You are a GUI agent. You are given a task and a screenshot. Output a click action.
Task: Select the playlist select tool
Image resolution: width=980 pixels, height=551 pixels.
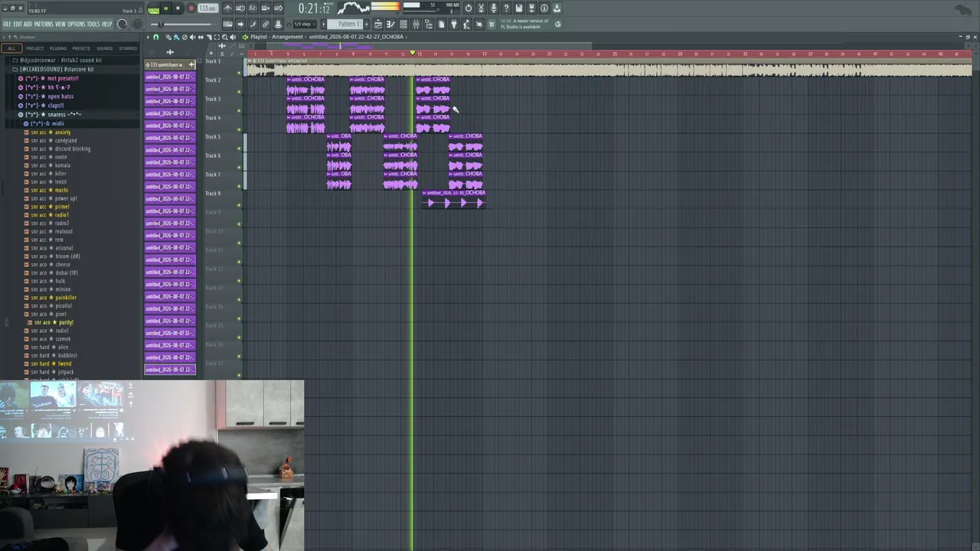point(217,37)
